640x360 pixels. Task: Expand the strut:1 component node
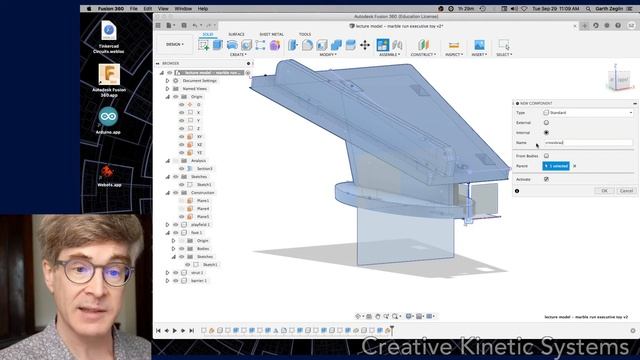click(x=167, y=273)
